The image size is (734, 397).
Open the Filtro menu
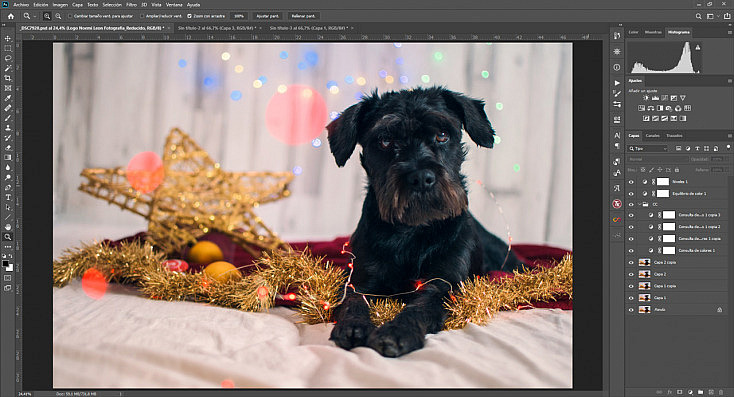(x=132, y=5)
